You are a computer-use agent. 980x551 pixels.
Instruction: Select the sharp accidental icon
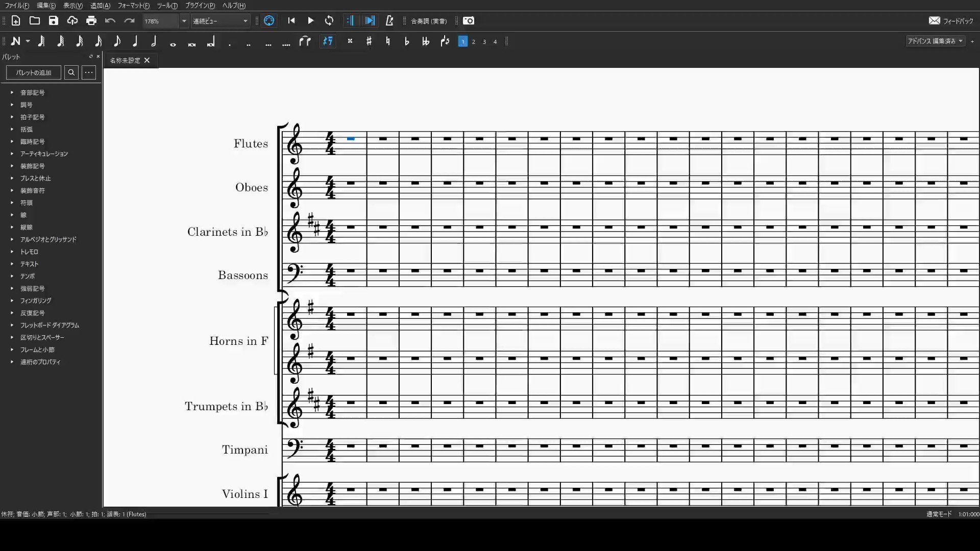[369, 41]
